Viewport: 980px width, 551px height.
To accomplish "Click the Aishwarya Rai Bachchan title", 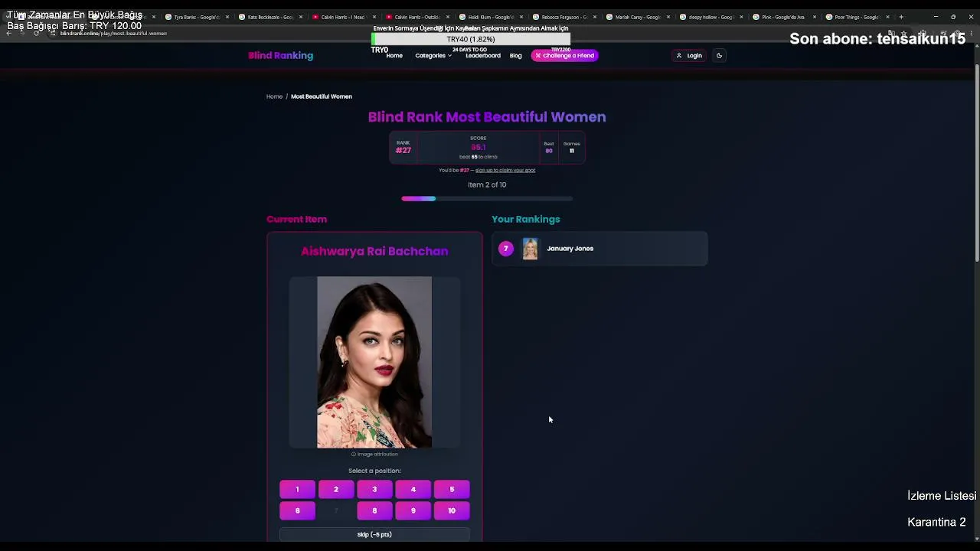I will (x=374, y=251).
